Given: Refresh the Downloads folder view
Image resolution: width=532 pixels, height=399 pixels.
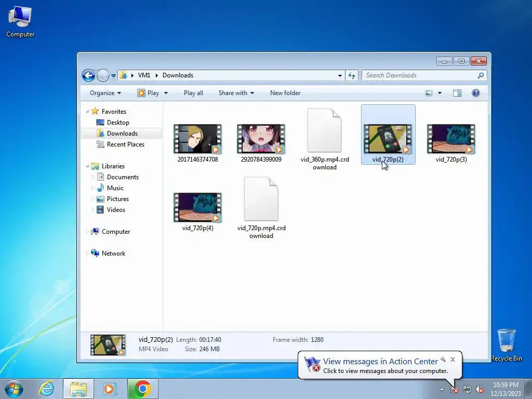Looking at the screenshot, I should click(x=352, y=76).
